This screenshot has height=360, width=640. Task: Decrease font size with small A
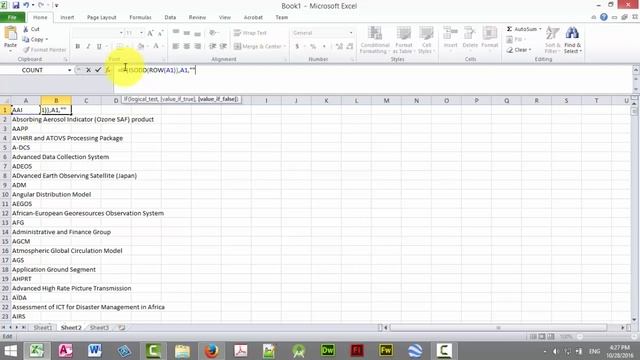(x=160, y=33)
